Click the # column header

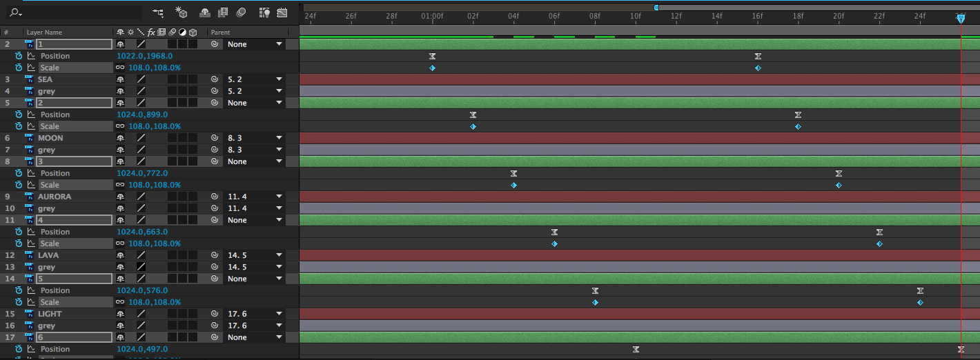[x=6, y=32]
